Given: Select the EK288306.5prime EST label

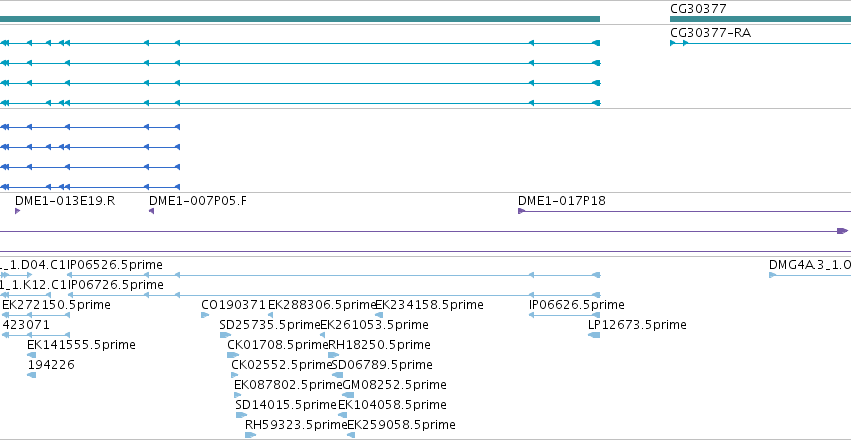Looking at the screenshot, I should pyautogui.click(x=322, y=305).
